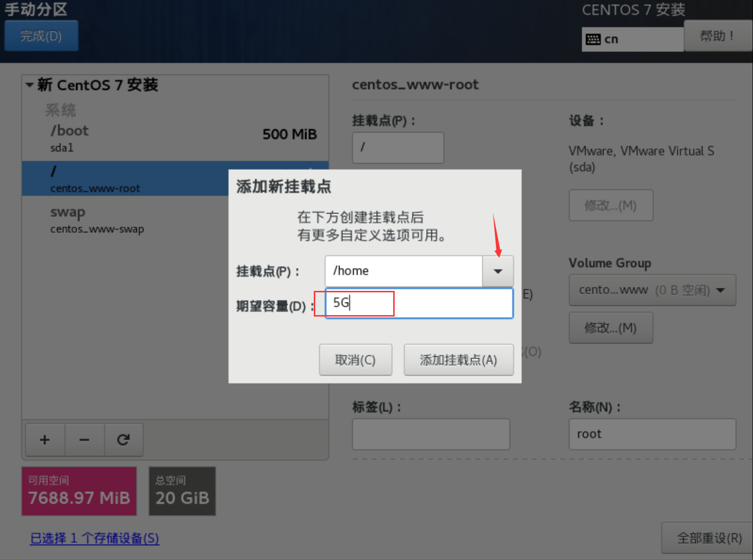This screenshot has width=753, height=560.
Task: Open the Volume Group cento...www dropdown
Action: pyautogui.click(x=652, y=290)
